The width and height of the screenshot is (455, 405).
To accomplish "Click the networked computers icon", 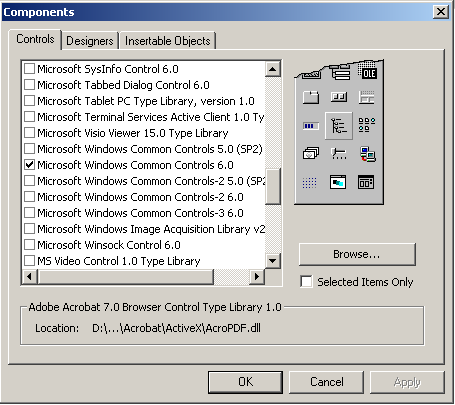I will click(367, 154).
